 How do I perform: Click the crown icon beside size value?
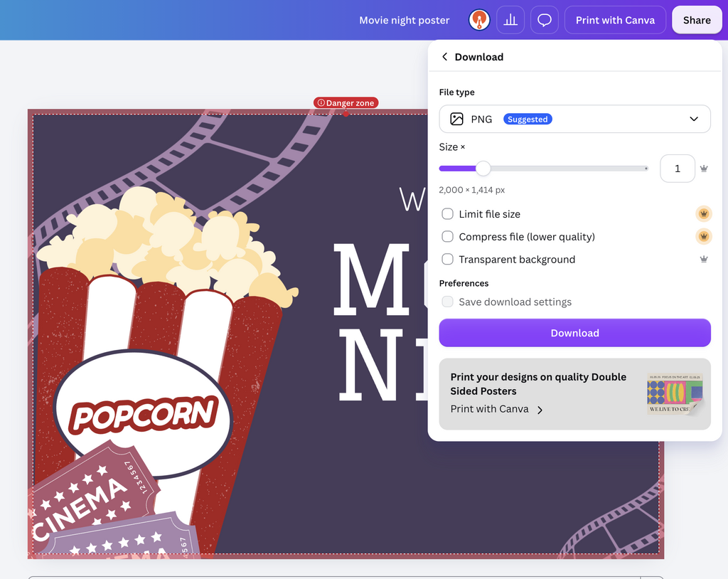click(x=704, y=169)
